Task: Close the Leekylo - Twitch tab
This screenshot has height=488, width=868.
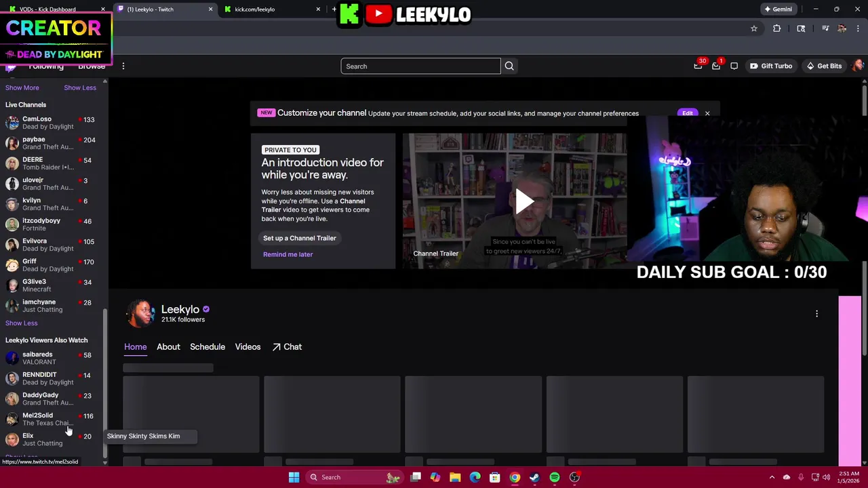Action: 210,9
